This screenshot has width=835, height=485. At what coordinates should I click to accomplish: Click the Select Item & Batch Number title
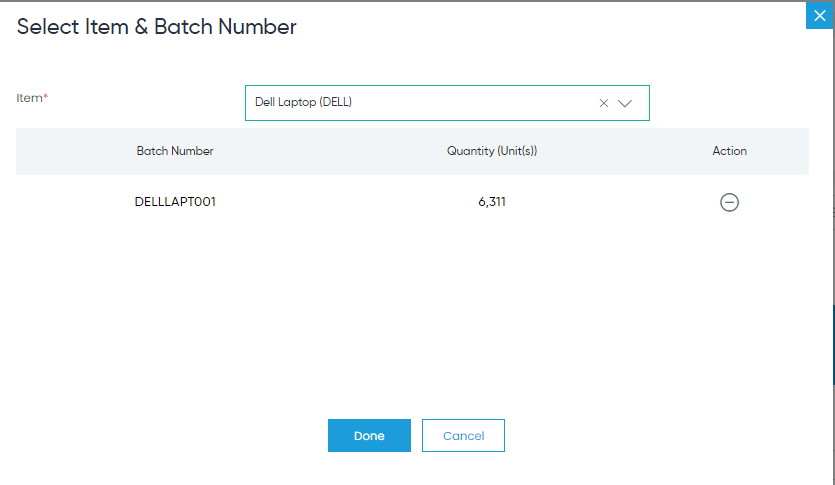pyautogui.click(x=157, y=27)
